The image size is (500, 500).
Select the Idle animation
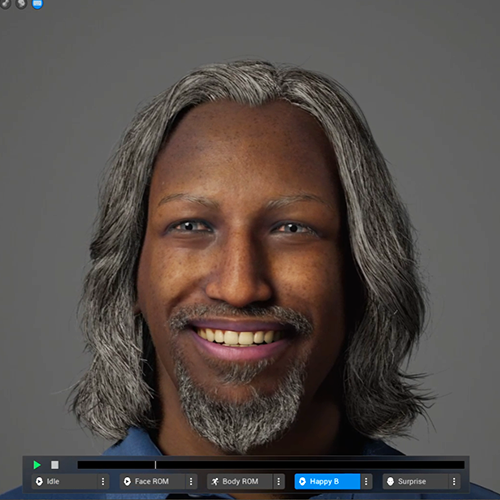point(65,481)
